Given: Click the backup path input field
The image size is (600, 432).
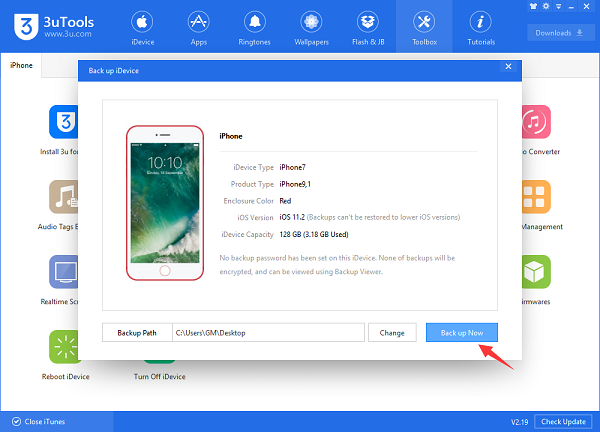Looking at the screenshot, I should click(268, 333).
